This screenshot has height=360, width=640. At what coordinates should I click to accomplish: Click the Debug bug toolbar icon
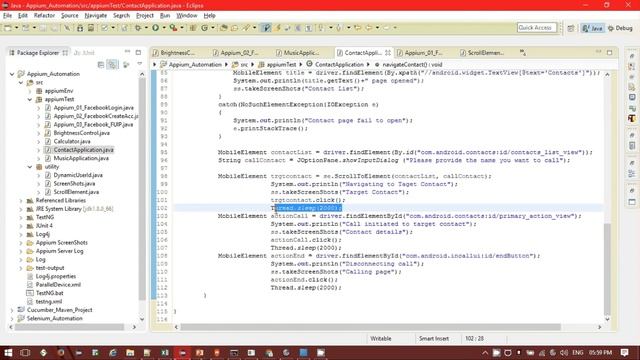tap(138, 28)
